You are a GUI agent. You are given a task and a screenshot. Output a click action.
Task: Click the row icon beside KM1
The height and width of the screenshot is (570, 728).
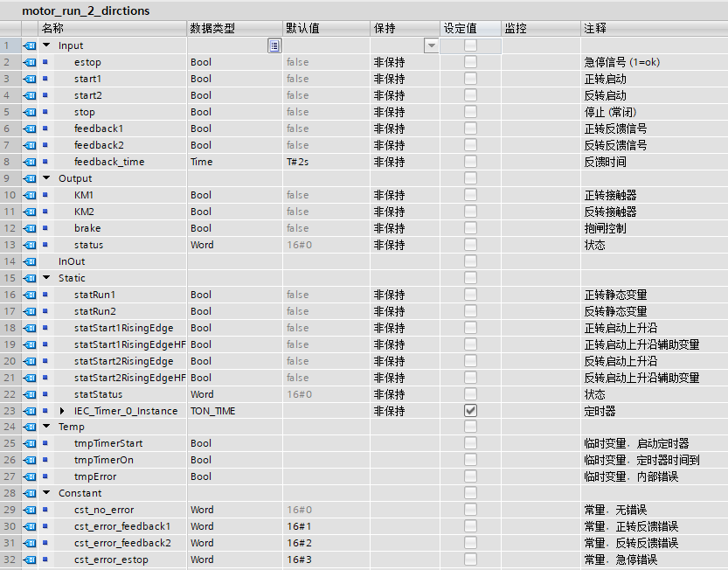click(x=30, y=195)
